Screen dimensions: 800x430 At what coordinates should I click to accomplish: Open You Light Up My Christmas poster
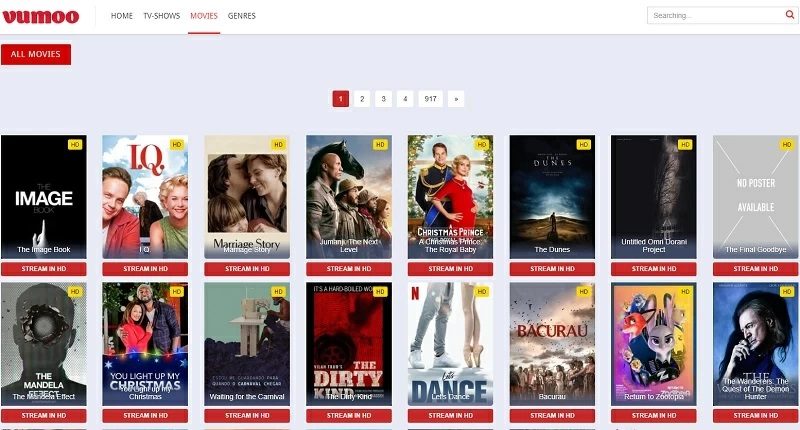[145, 344]
